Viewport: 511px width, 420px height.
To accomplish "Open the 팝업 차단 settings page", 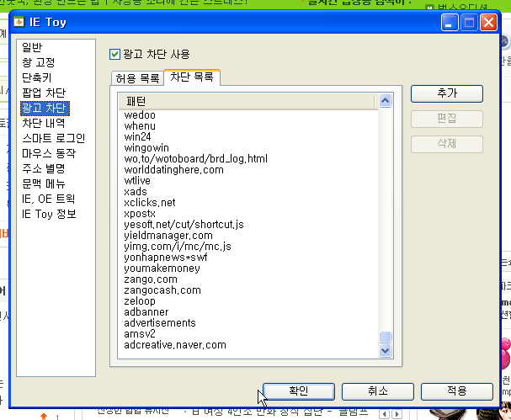I will pyautogui.click(x=44, y=93).
